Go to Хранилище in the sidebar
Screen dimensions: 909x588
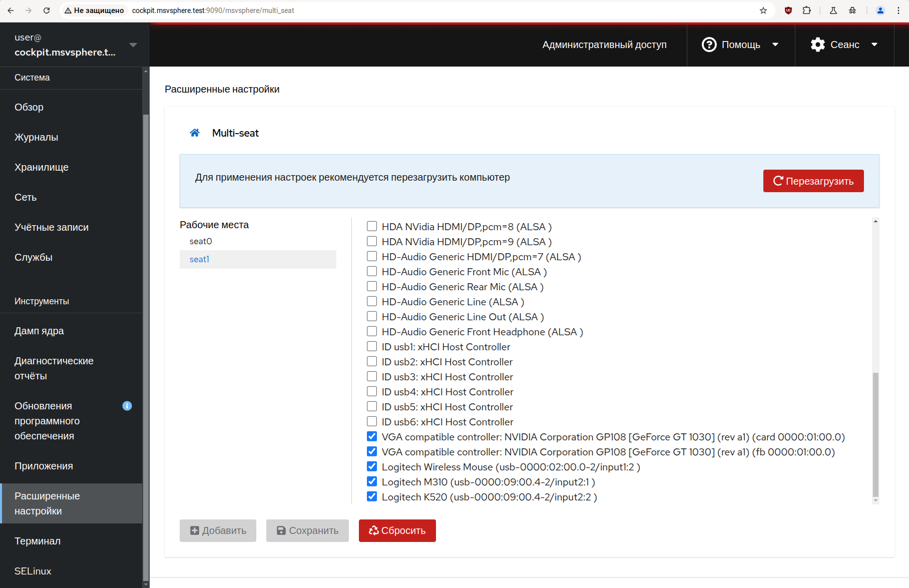[x=42, y=167]
